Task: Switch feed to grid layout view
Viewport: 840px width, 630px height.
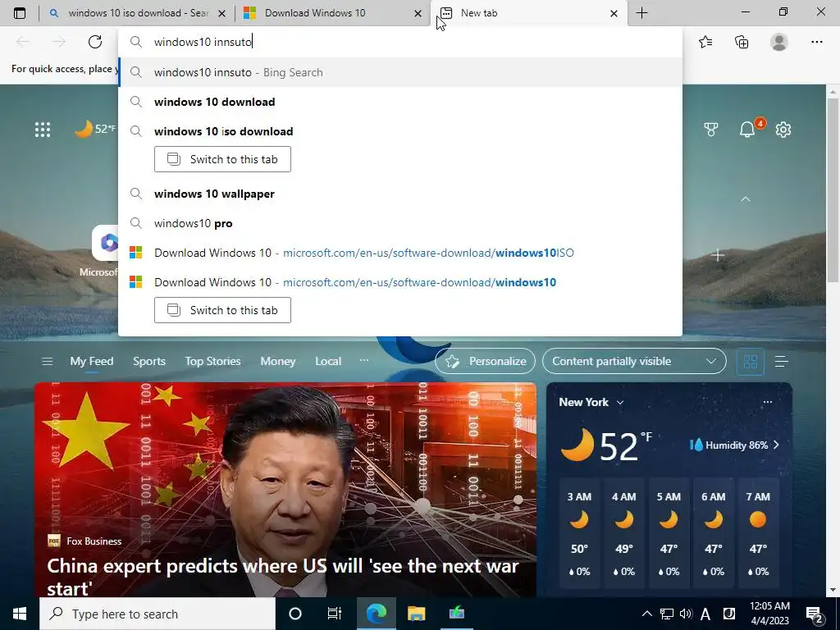Action: click(751, 362)
